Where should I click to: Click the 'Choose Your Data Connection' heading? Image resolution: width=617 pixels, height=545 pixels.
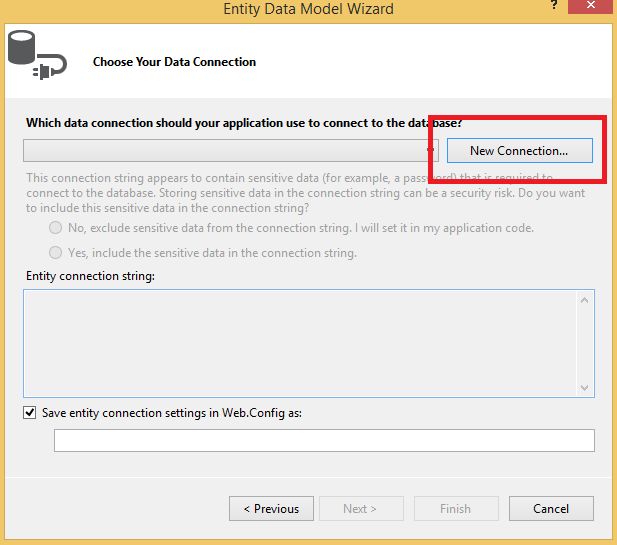coord(174,62)
